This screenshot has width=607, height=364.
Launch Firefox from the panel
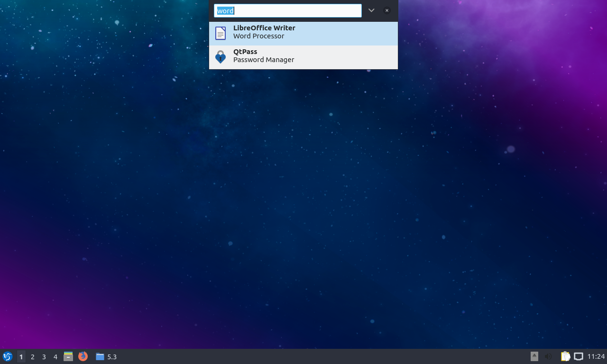pyautogui.click(x=83, y=356)
